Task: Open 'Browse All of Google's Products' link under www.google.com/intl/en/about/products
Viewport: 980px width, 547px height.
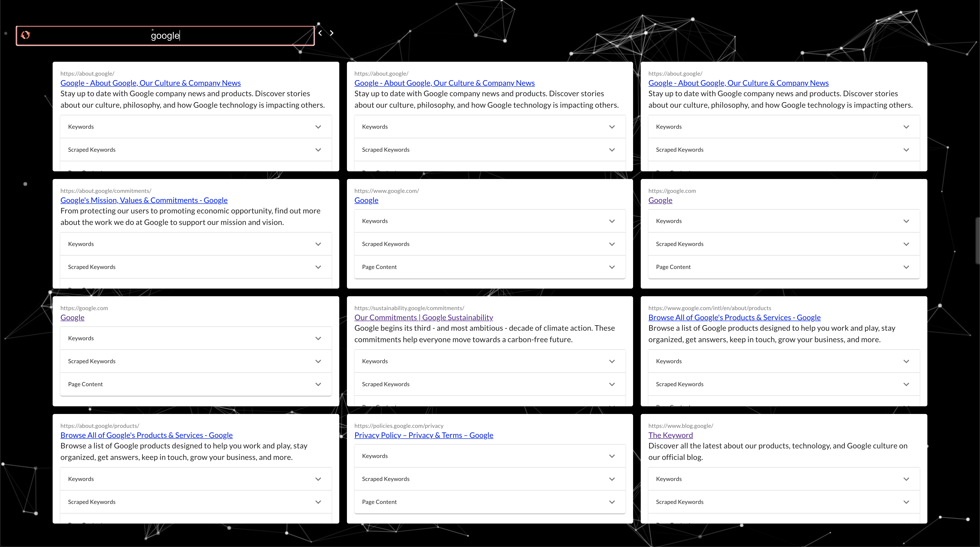Action: point(734,317)
